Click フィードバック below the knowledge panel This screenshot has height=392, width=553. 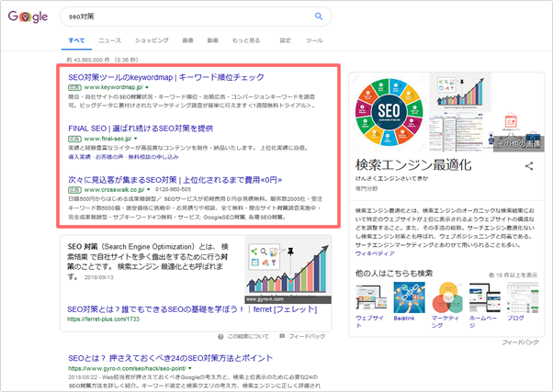pyautogui.click(x=520, y=342)
